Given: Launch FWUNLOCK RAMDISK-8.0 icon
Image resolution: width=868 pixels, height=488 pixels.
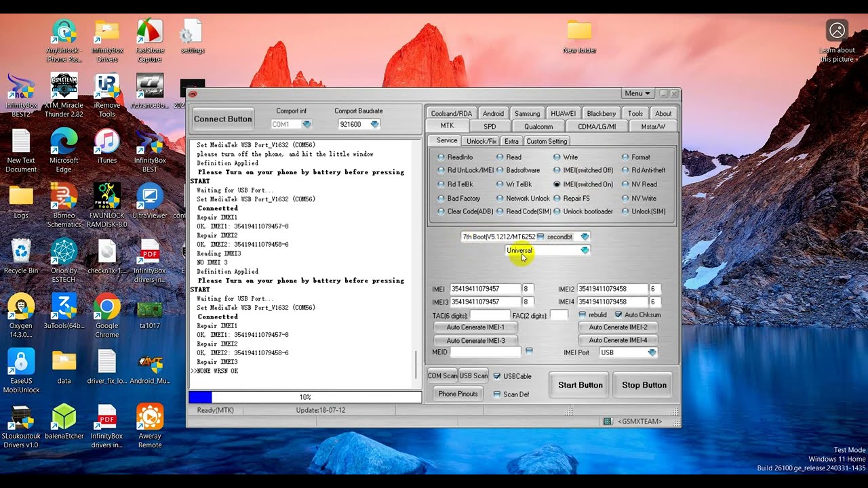Looking at the screenshot, I should coord(107,205).
